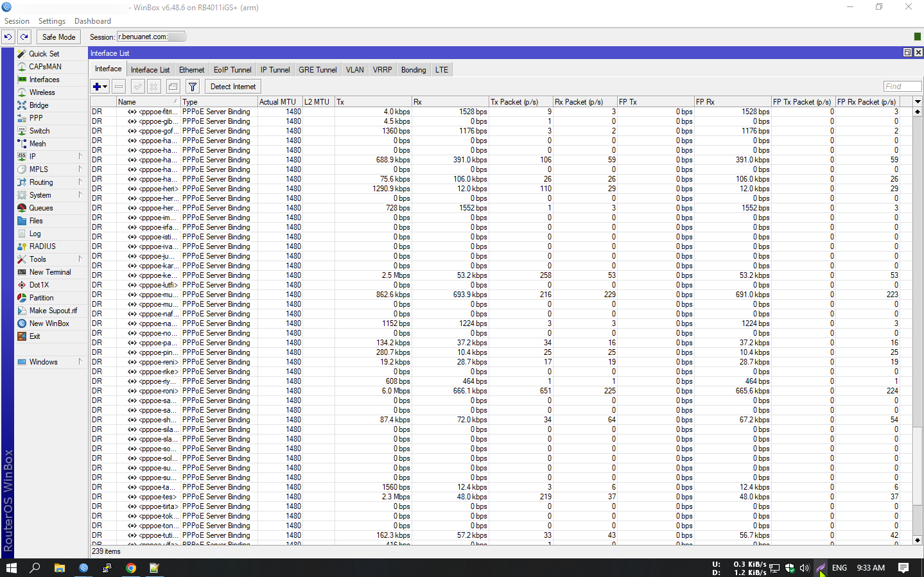Screen dimensions: 924x577
Task: Expand the Windows submenu
Action: point(51,362)
